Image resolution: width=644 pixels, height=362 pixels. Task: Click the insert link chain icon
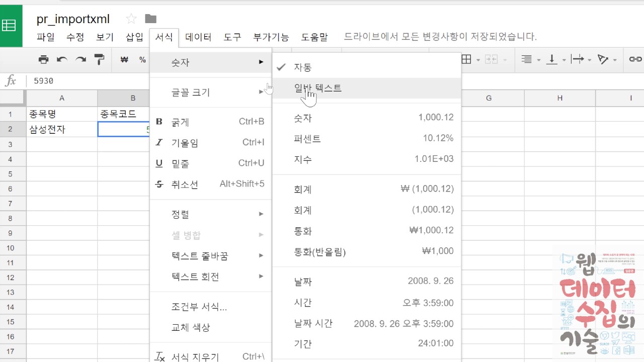pos(635,59)
